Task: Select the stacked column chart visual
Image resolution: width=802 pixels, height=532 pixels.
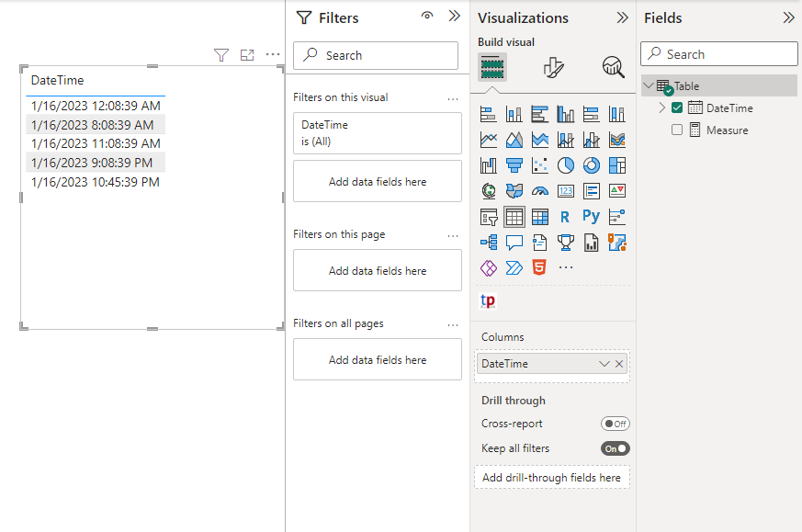Action: (x=514, y=114)
